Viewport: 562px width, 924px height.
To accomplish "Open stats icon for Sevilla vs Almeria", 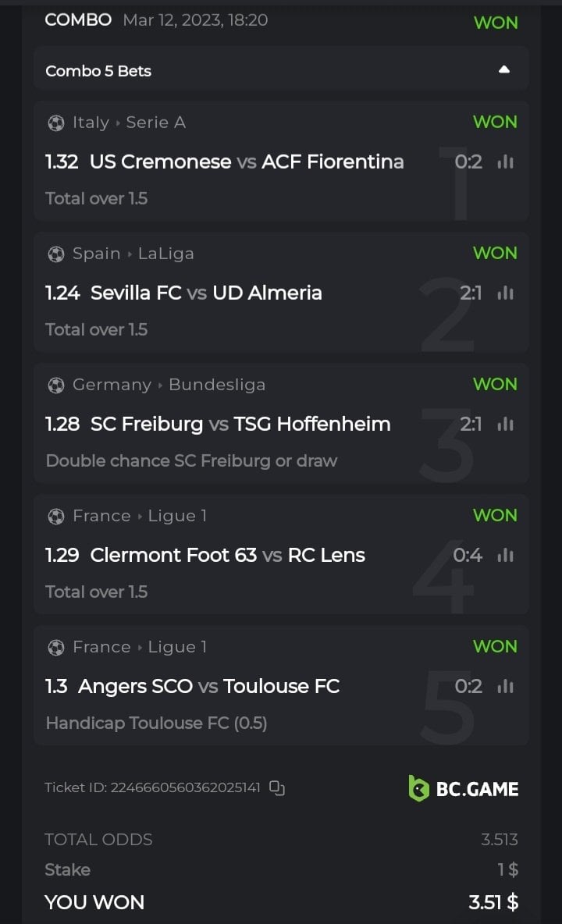I will [506, 293].
